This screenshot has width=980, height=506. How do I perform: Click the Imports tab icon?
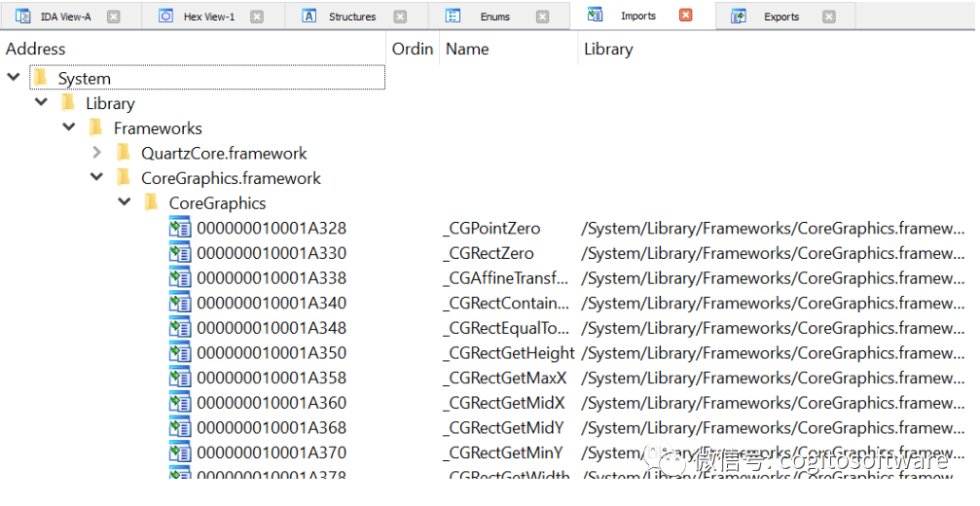[x=595, y=15]
